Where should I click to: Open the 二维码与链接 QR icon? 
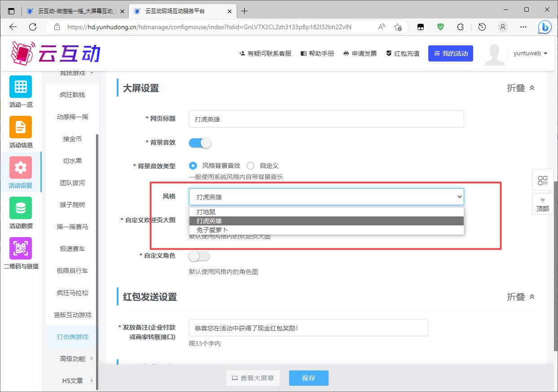coord(21,248)
